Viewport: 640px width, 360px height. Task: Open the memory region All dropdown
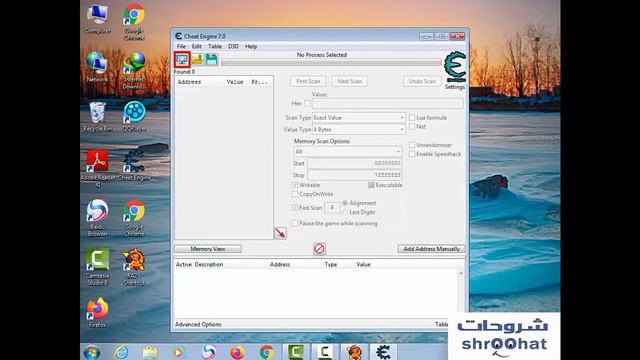tap(347, 151)
